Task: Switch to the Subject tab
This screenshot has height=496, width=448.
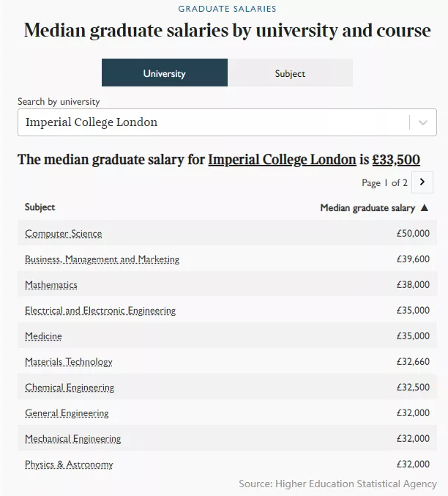Action: click(290, 73)
